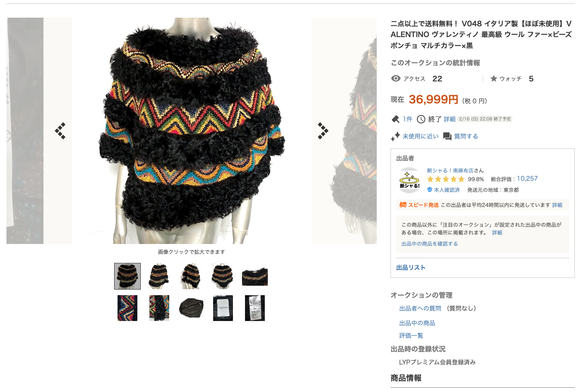Click the main poncho image to enlarge

192,131
